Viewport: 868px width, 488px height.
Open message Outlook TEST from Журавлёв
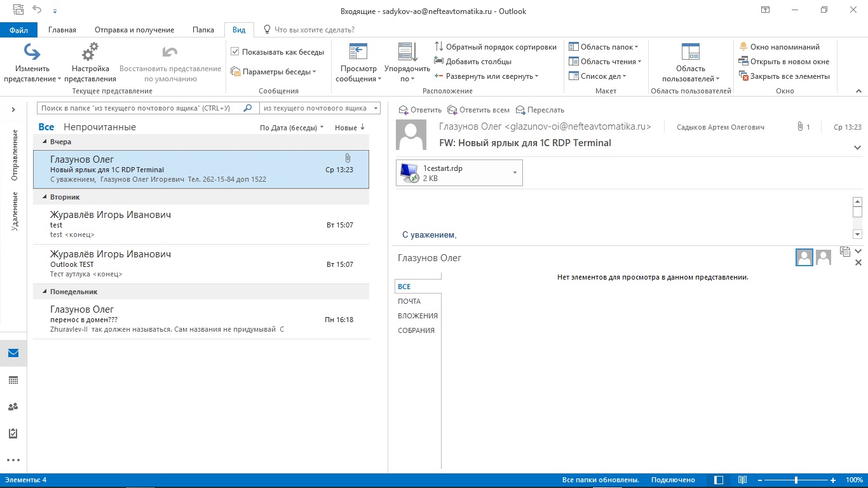[x=201, y=264]
